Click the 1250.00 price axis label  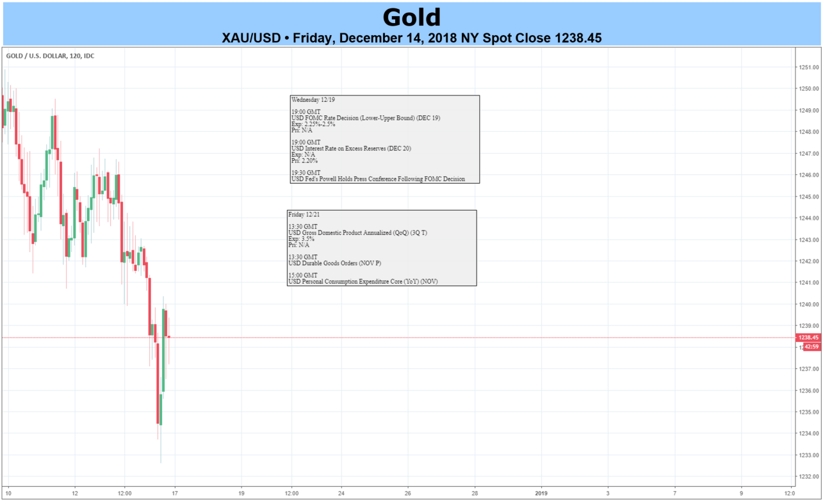[808, 89]
